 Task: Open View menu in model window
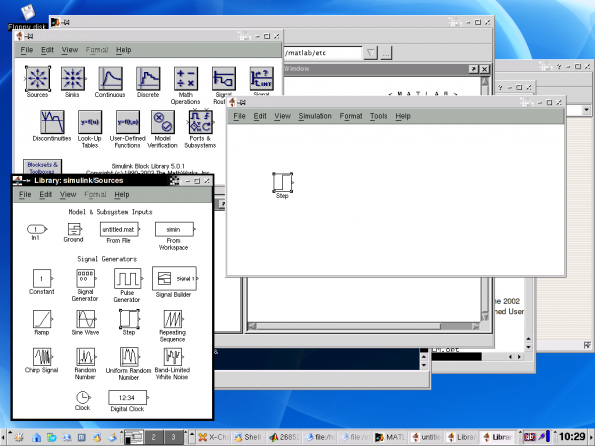tap(282, 116)
